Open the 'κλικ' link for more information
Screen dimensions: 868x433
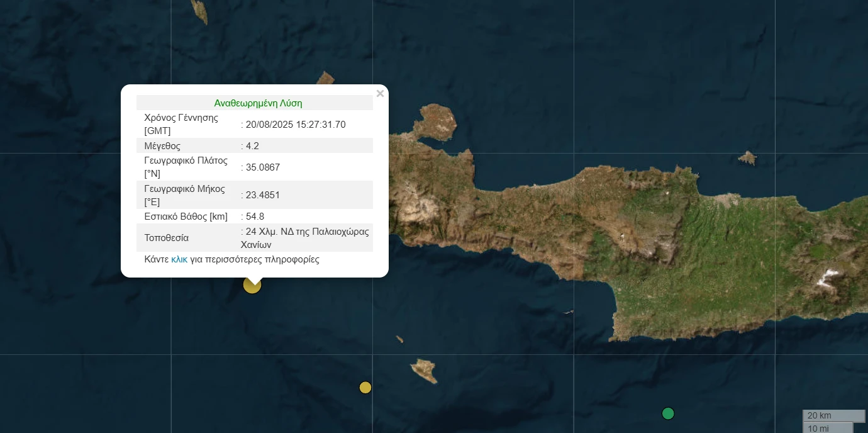pos(179,259)
